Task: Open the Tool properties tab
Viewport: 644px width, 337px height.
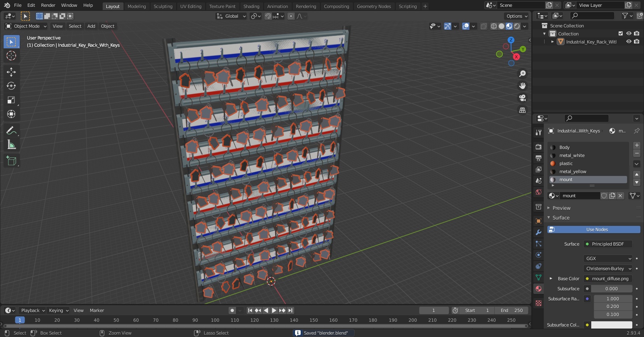Action: 539,132
